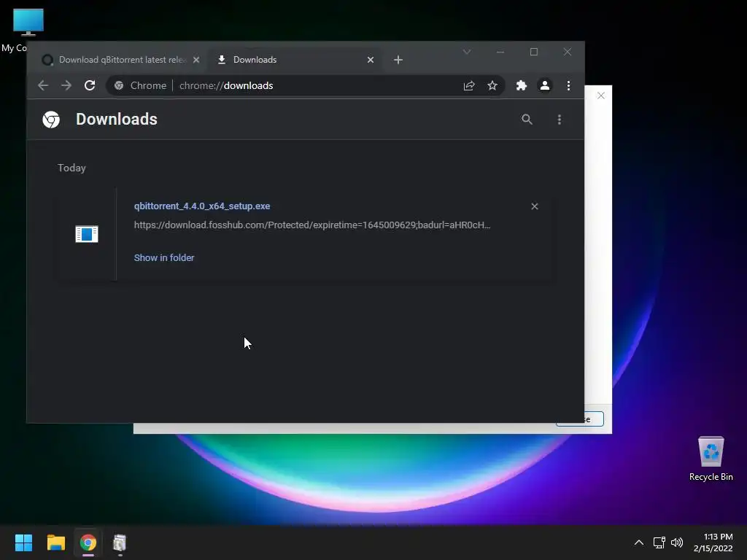Open the clock showing 1:13 PM
The image size is (747, 560).
713,542
